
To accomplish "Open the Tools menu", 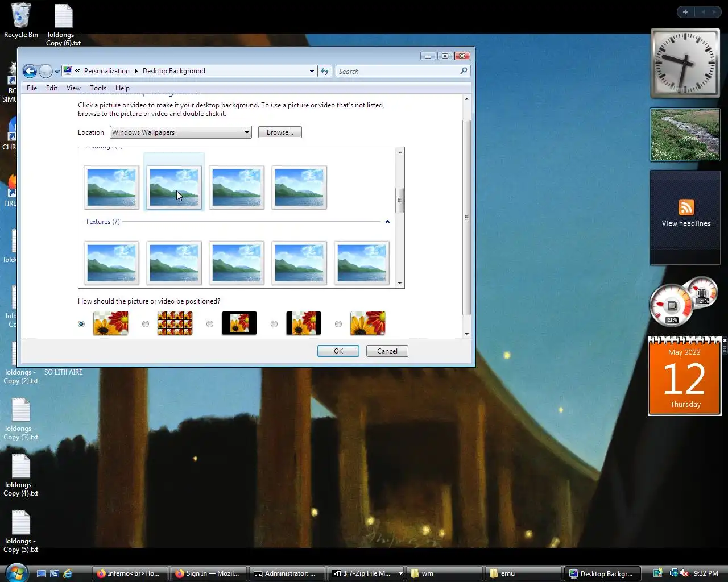I will point(98,88).
